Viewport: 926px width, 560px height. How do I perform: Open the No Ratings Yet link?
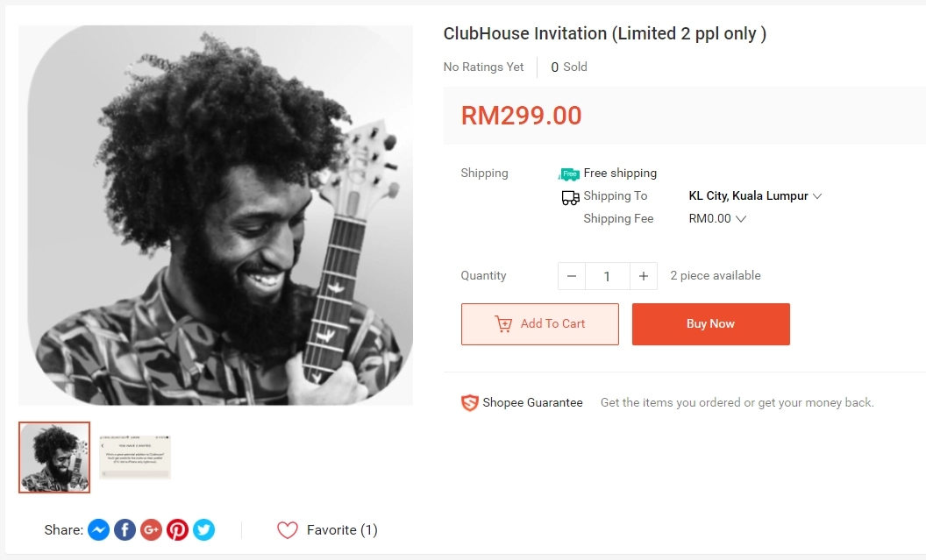click(x=484, y=67)
